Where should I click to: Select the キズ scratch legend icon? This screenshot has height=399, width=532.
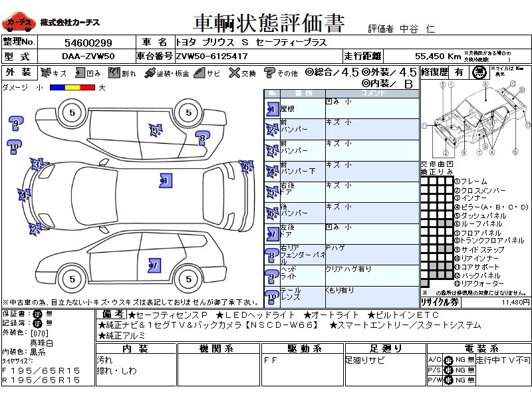point(46,72)
